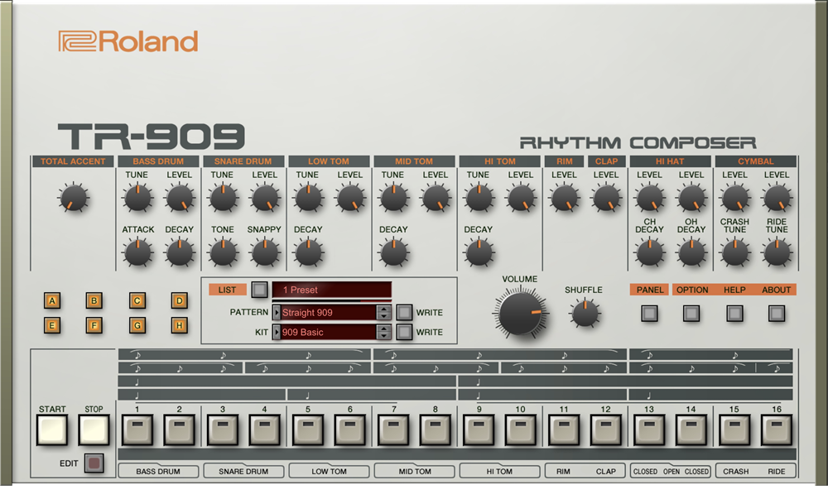
Task: Open the KIT dropdown menu arrow
Action: tap(277, 332)
